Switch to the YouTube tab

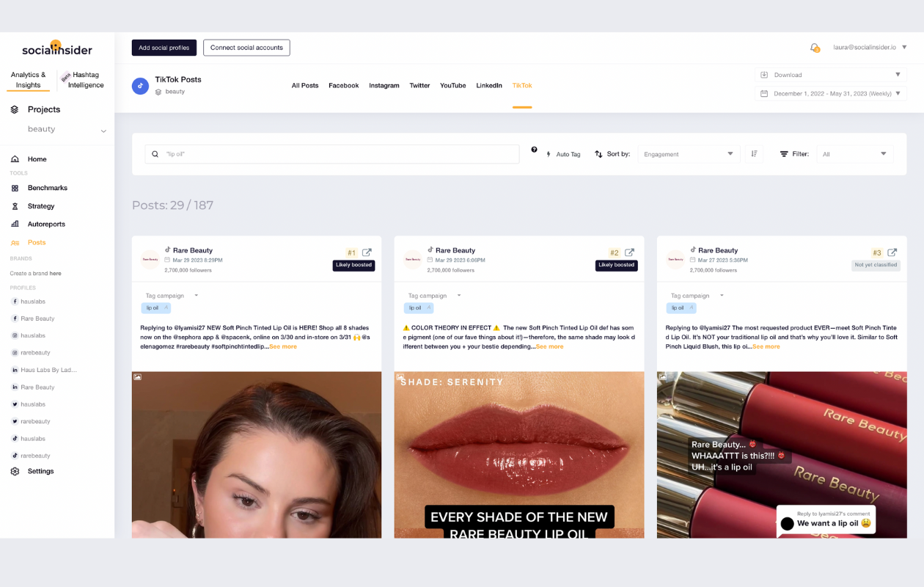453,86
